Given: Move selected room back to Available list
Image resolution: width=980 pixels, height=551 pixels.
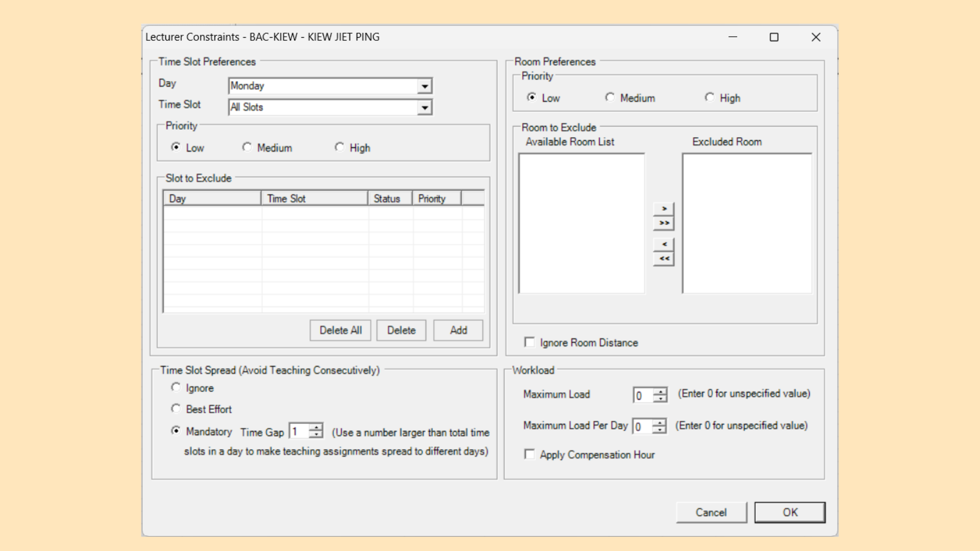Looking at the screenshot, I should pyautogui.click(x=664, y=244).
